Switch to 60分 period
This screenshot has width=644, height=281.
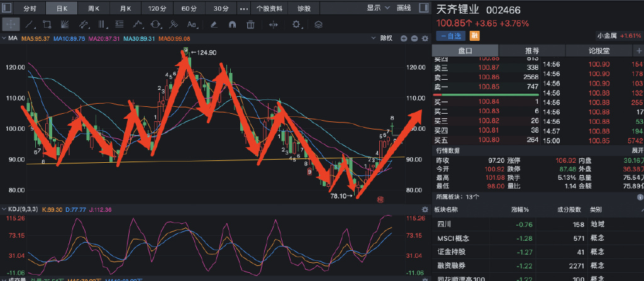[189, 8]
